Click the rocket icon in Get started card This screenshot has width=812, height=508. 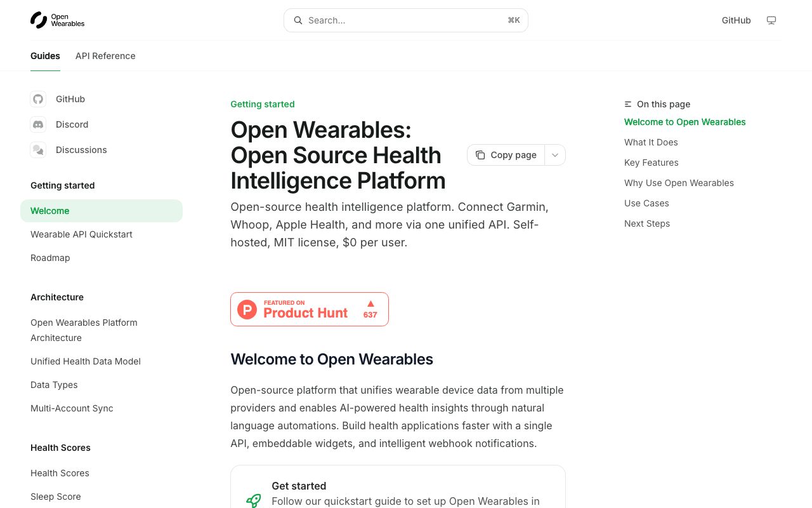tap(253, 500)
